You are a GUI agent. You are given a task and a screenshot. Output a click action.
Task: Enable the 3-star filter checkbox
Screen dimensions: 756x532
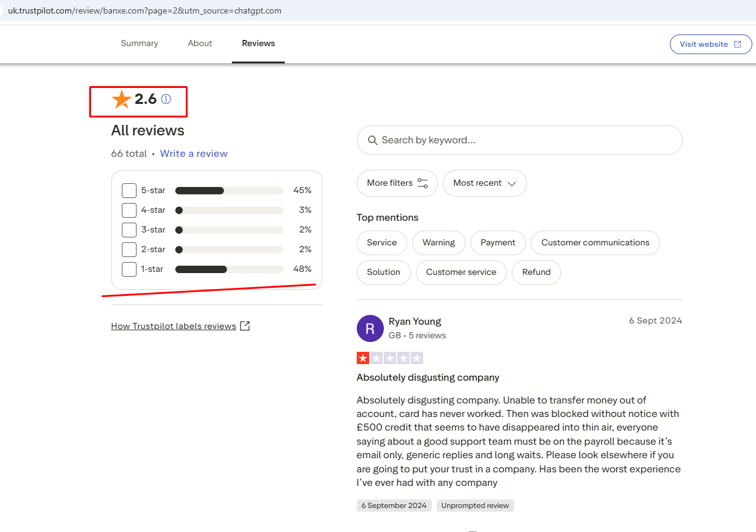point(129,230)
